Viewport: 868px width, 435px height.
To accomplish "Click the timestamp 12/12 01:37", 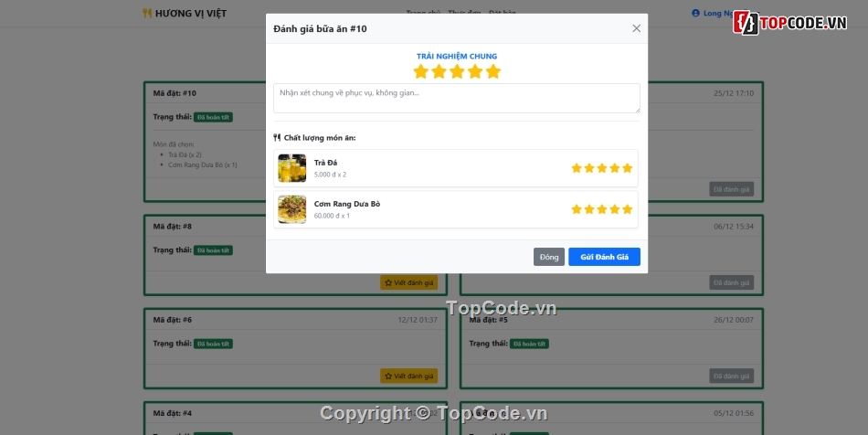I will (418, 320).
